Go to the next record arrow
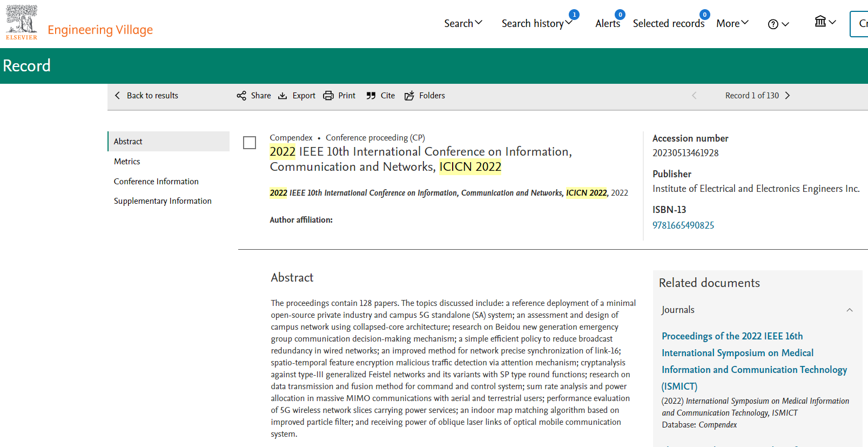The image size is (868, 447). (788, 96)
